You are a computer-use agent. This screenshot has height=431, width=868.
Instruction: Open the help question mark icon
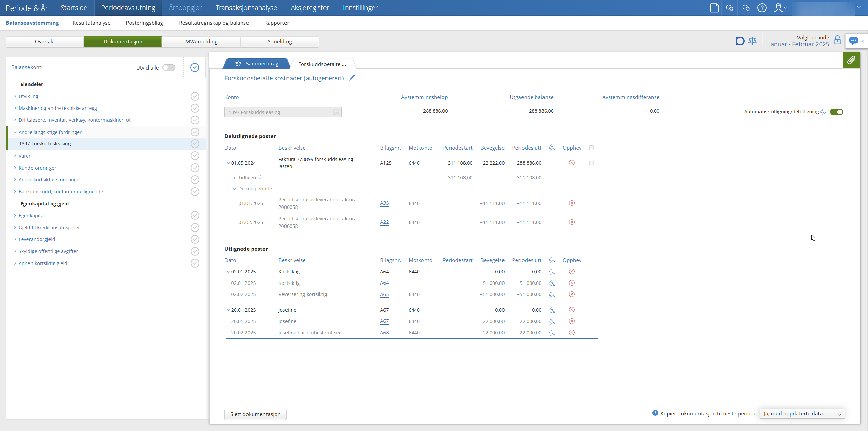[x=762, y=8]
